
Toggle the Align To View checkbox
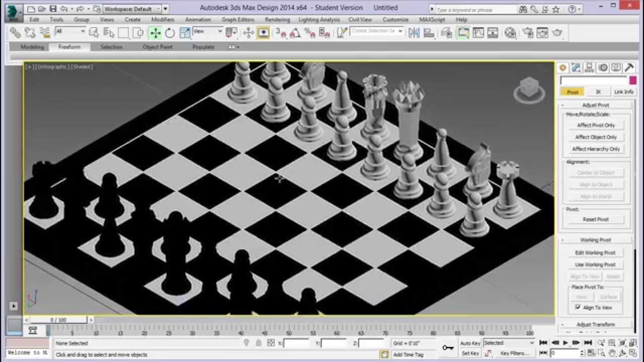[x=578, y=307]
